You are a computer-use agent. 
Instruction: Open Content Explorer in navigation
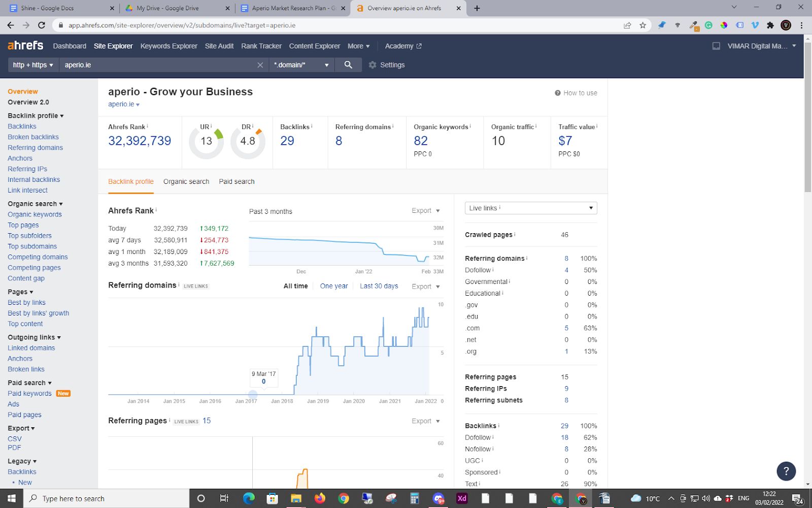click(x=315, y=46)
